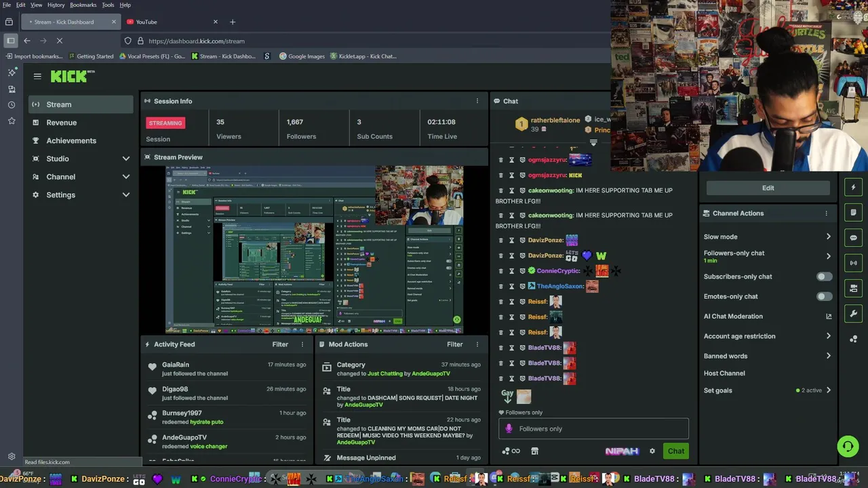Image resolution: width=868 pixels, height=488 pixels.
Task: Enable Emotes-only chat toggle
Action: [x=824, y=296]
